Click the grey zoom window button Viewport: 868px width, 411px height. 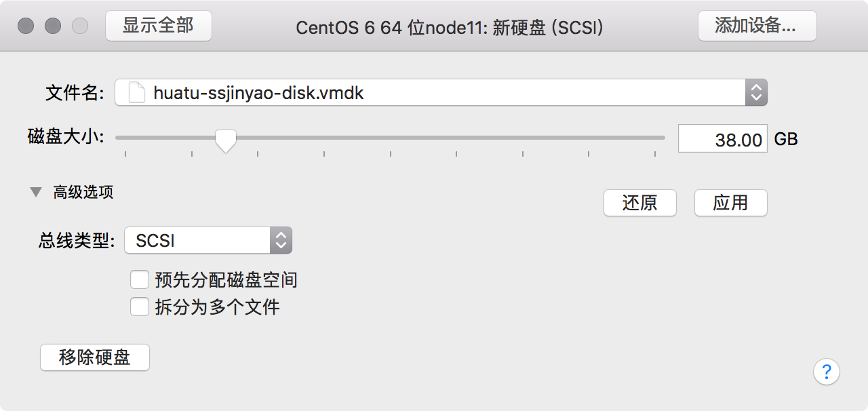coord(80,26)
